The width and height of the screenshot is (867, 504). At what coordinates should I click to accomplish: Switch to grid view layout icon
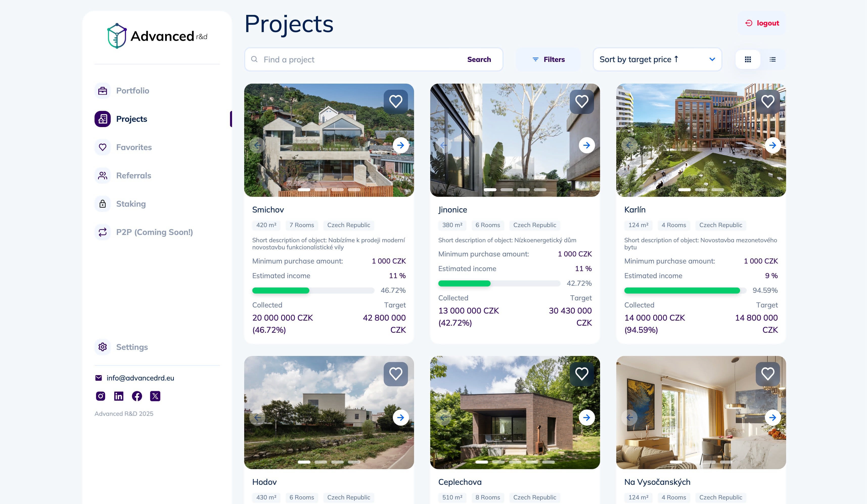(748, 59)
